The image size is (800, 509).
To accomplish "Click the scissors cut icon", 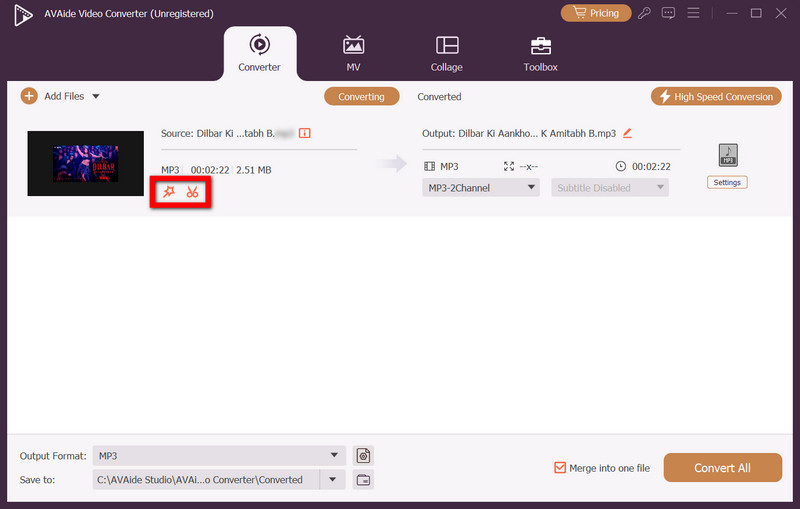I will tap(192, 192).
